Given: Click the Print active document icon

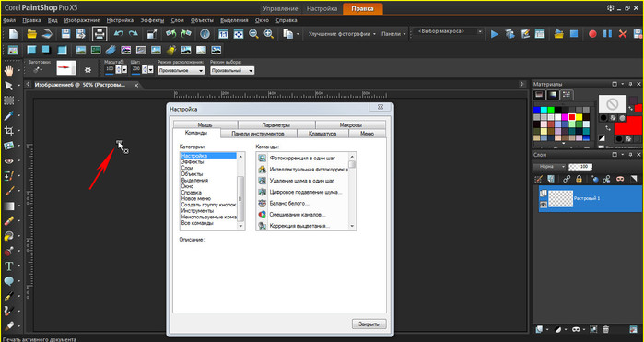Looking at the screenshot, I should [x=100, y=34].
